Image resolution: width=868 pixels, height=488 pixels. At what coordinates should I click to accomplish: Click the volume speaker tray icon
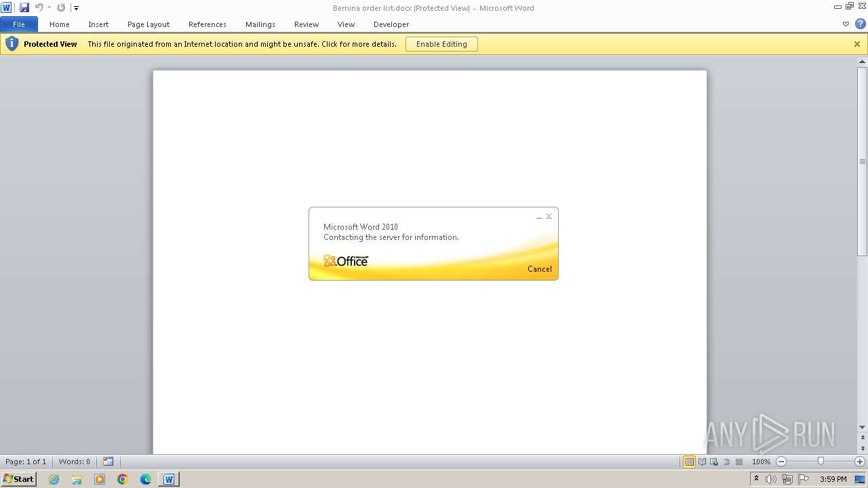[770, 479]
